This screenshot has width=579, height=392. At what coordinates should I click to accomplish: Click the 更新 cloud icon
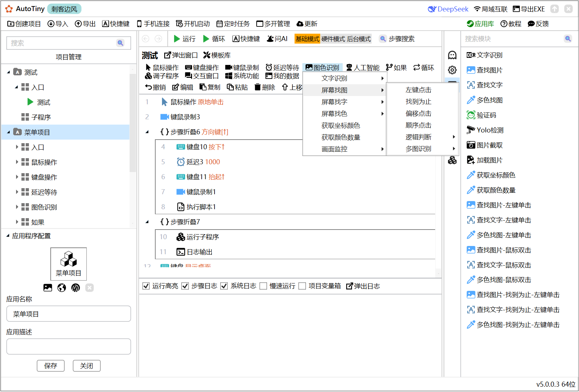coord(300,24)
